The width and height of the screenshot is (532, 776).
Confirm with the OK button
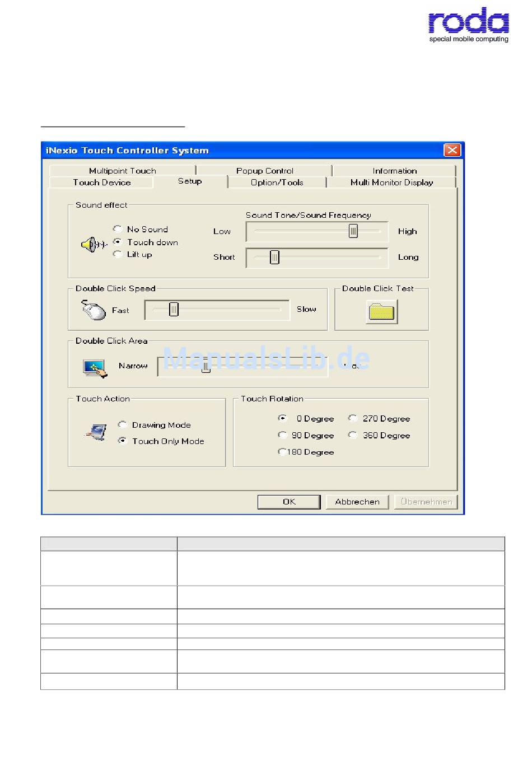[x=289, y=502]
